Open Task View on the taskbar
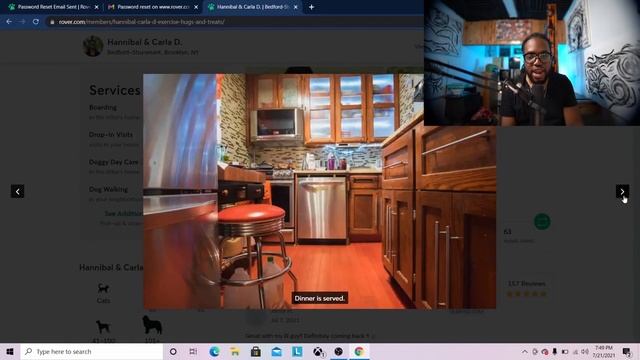Viewport: 640px width, 360px height. [x=193, y=351]
